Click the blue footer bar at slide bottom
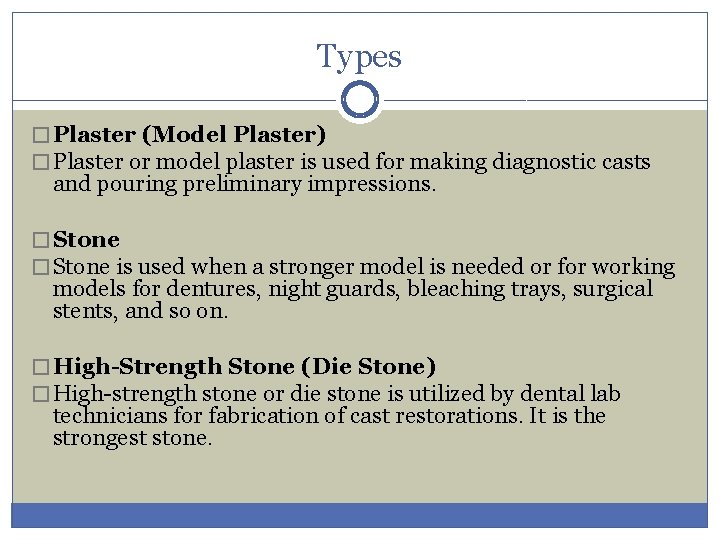 click(360, 515)
